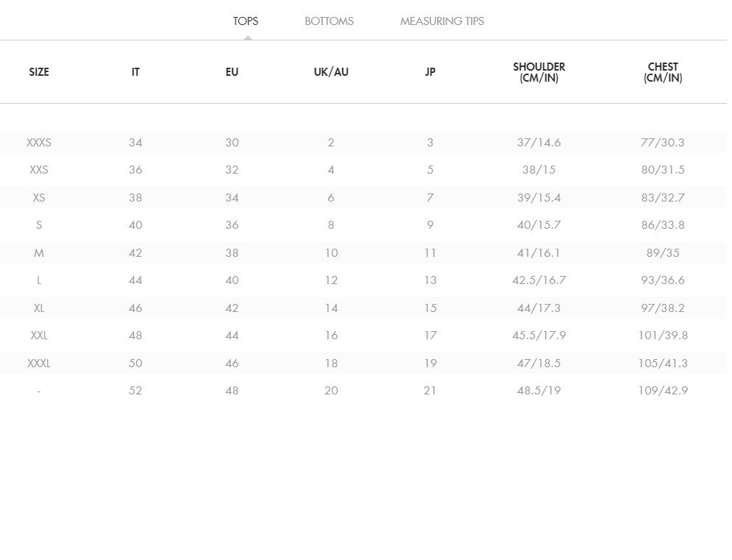Select the M size row label
This screenshot has width=732, height=560.
click(39, 253)
